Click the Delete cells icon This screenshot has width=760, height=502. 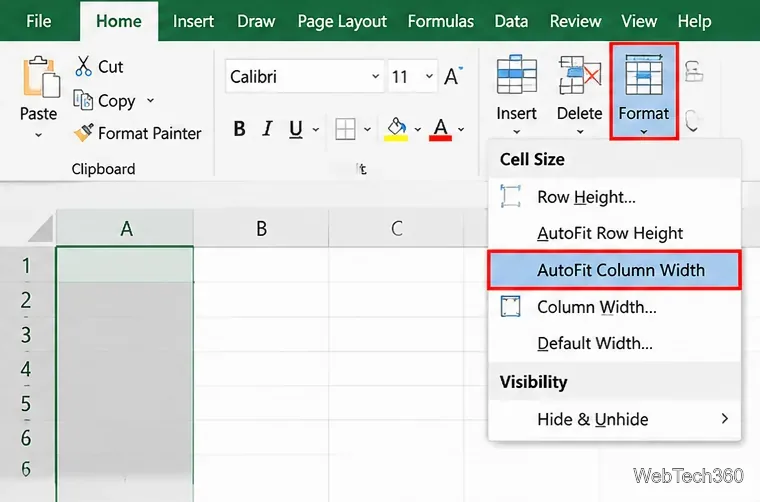[580, 74]
